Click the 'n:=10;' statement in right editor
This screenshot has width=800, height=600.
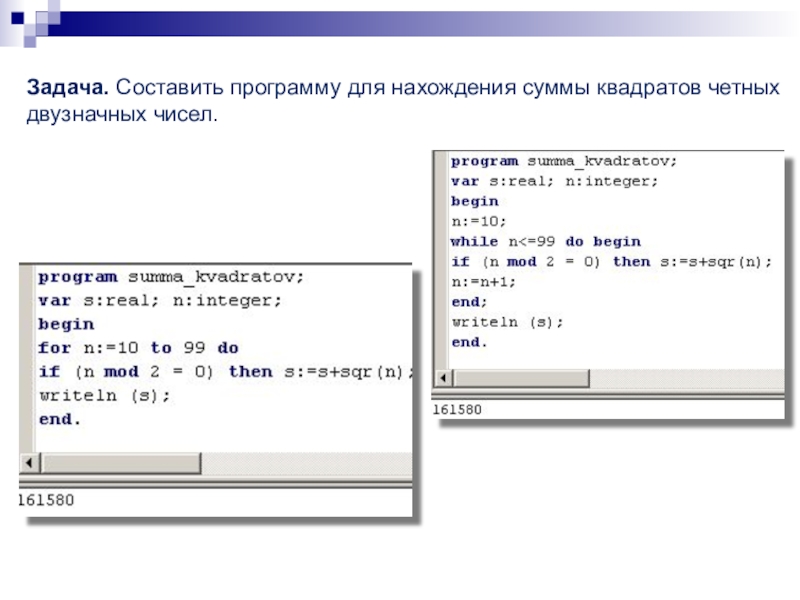pyautogui.click(x=479, y=221)
